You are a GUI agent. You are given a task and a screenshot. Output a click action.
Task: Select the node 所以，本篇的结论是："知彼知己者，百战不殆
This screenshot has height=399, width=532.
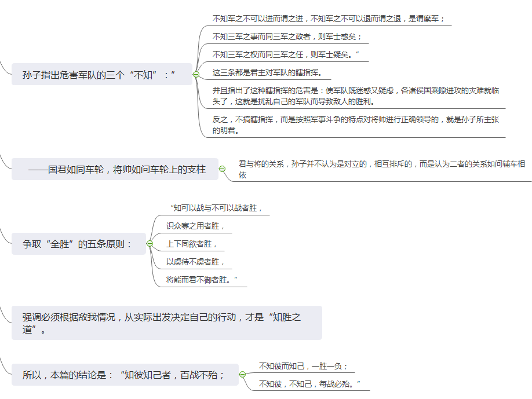(x=125, y=375)
